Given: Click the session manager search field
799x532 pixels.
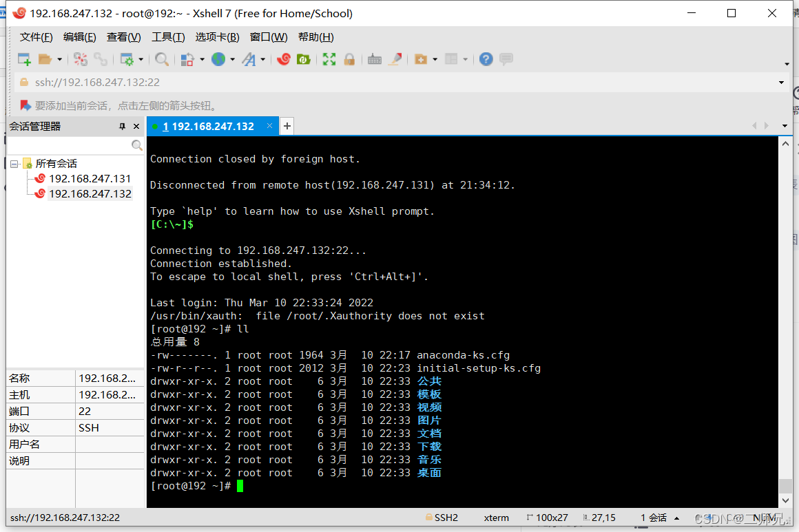Looking at the screenshot, I should [x=68, y=146].
